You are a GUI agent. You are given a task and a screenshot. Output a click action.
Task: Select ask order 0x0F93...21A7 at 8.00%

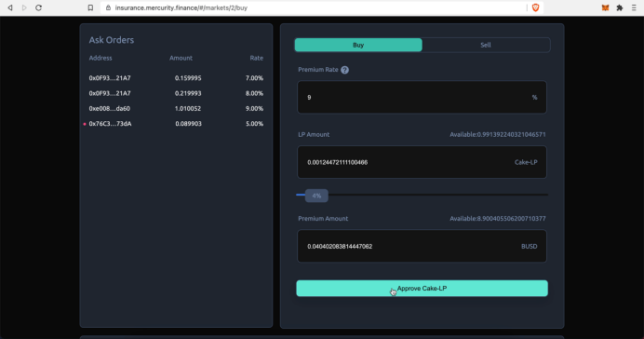pyautogui.click(x=176, y=93)
